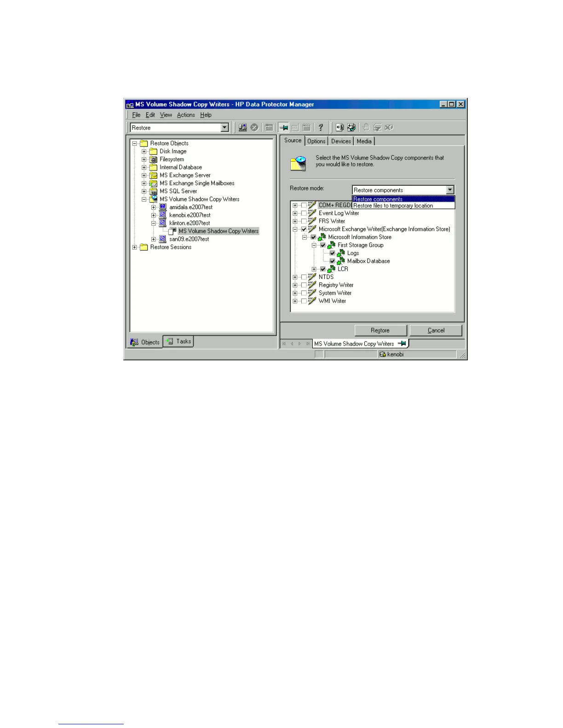Click the MS Exchange Single Mailboxes icon
The height and width of the screenshot is (728, 563).
tap(154, 183)
